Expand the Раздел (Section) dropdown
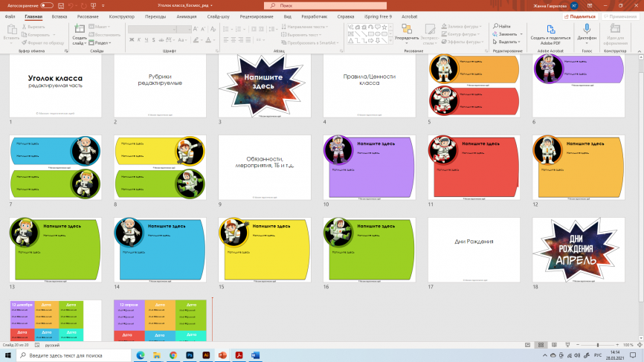 (x=103, y=43)
